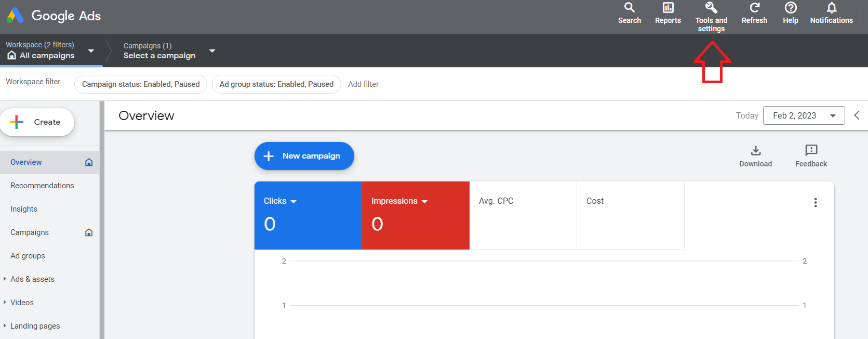The width and height of the screenshot is (868, 339).
Task: Open Ad groups in the sidebar
Action: coord(28,256)
